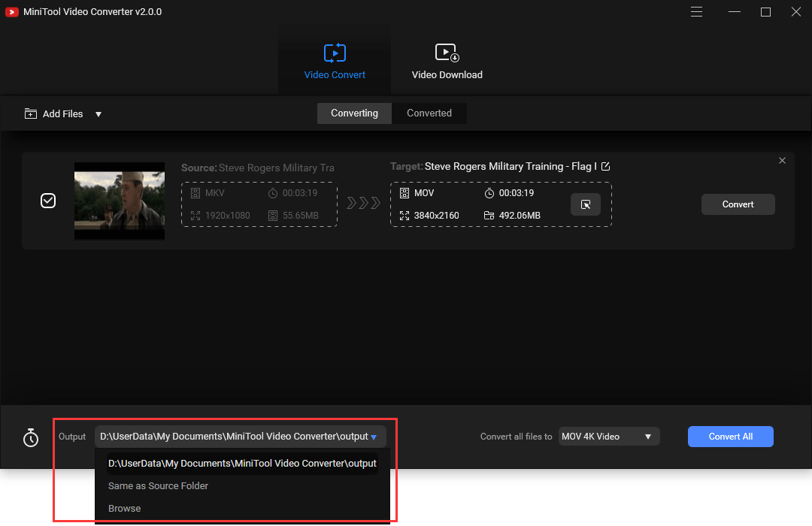Choose Same as Source Folder option
The height and width of the screenshot is (526, 812).
[x=158, y=485]
